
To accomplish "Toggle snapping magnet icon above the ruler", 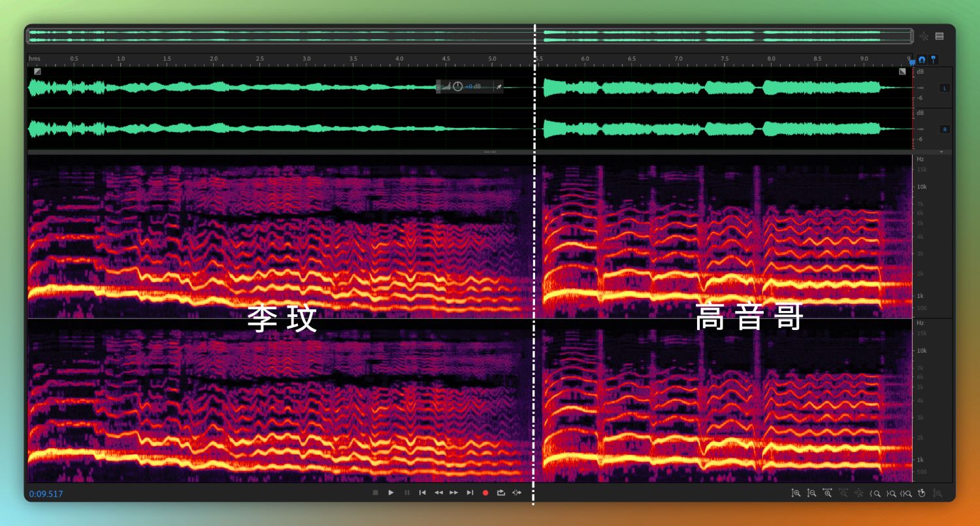I will pyautogui.click(x=922, y=59).
